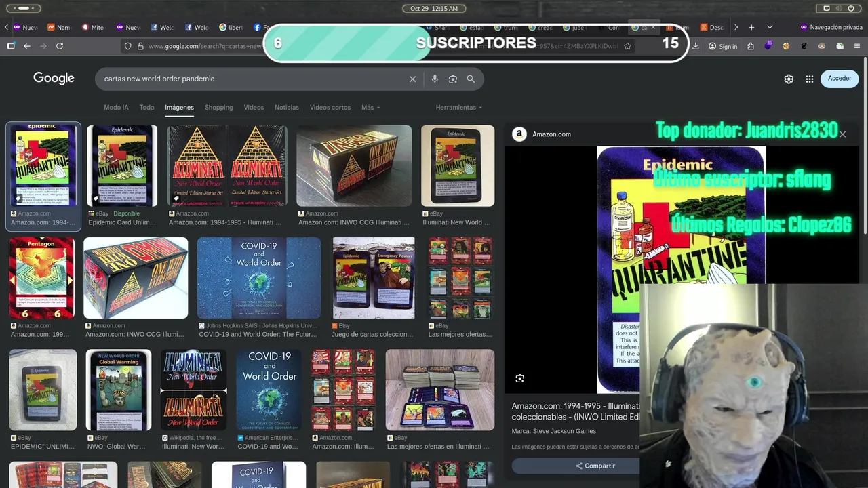Click the padlock site info icon
868x488 pixels.
click(x=140, y=46)
